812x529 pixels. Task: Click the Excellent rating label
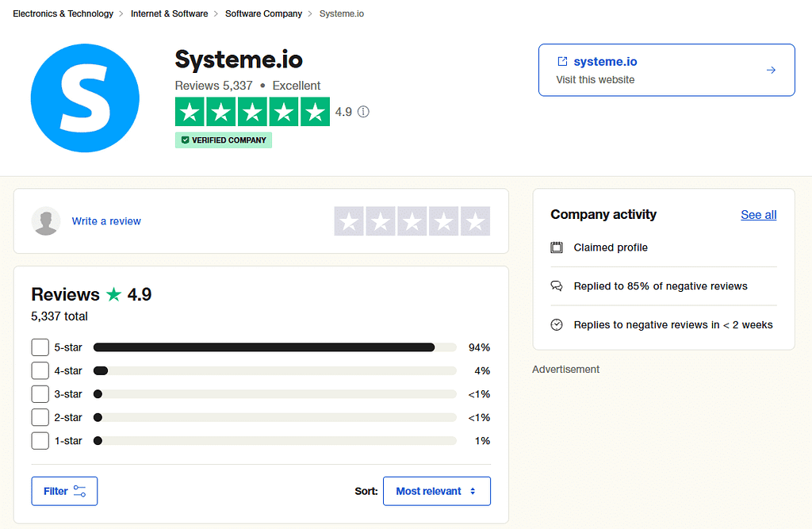click(x=297, y=86)
